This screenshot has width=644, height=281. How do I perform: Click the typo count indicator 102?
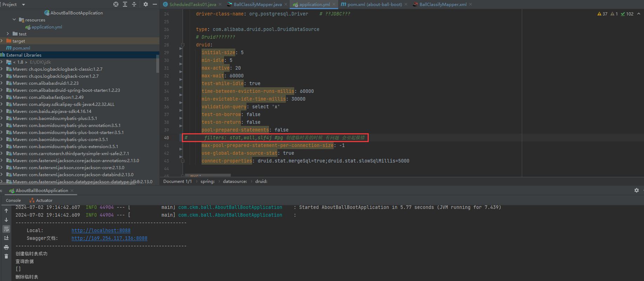627,14
